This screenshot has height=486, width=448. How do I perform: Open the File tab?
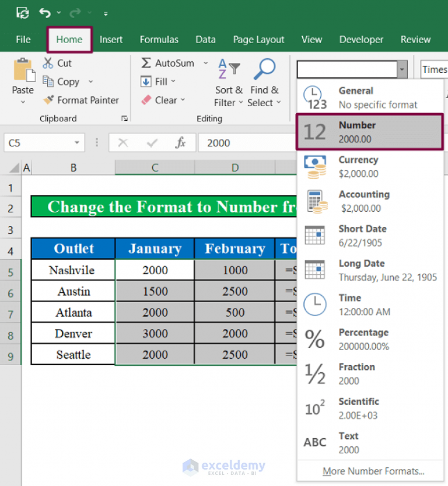[x=23, y=40]
